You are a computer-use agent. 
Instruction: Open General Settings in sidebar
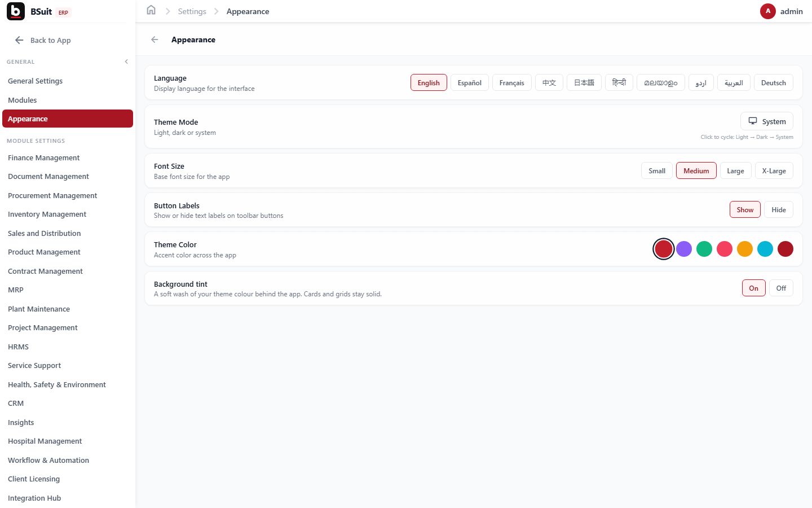pyautogui.click(x=68, y=81)
